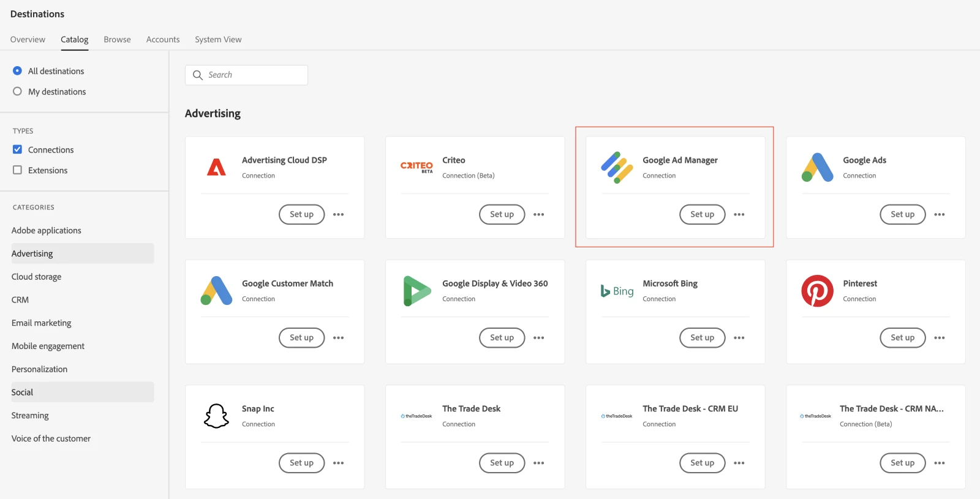Open more options for Microsoft Bing
This screenshot has height=499, width=980.
pyautogui.click(x=739, y=338)
